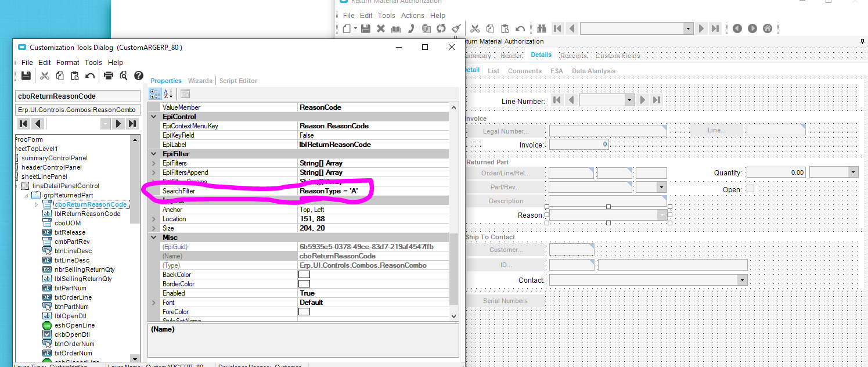Expand the Font property row
The height and width of the screenshot is (367, 868).
[154, 303]
